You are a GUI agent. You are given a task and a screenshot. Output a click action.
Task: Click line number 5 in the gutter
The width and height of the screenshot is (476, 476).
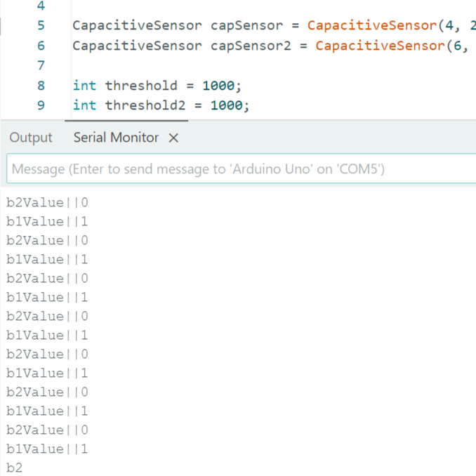pyautogui.click(x=40, y=26)
